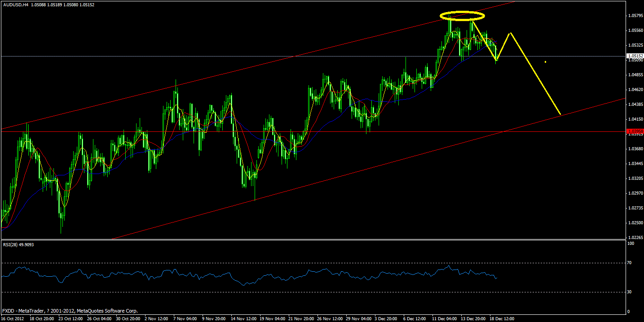Click the red price label near 1.03968
The image size is (644, 322).
coord(635,131)
